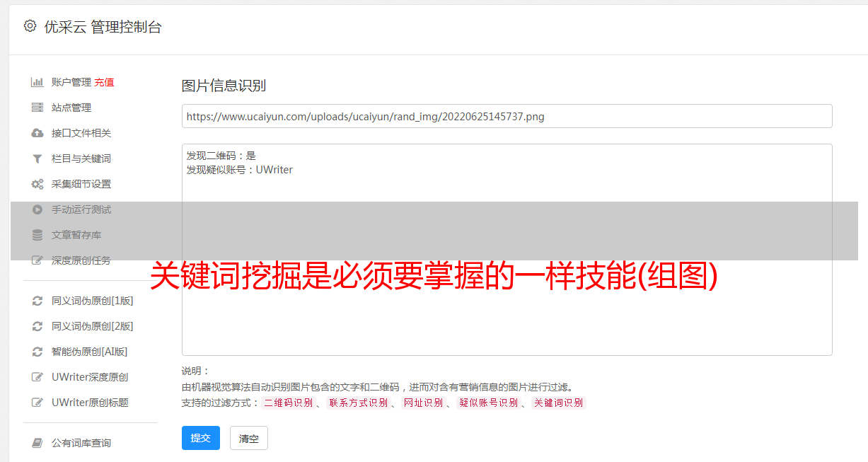Open 采集细节设置 menu item
The height and width of the screenshot is (462, 868).
[81, 184]
